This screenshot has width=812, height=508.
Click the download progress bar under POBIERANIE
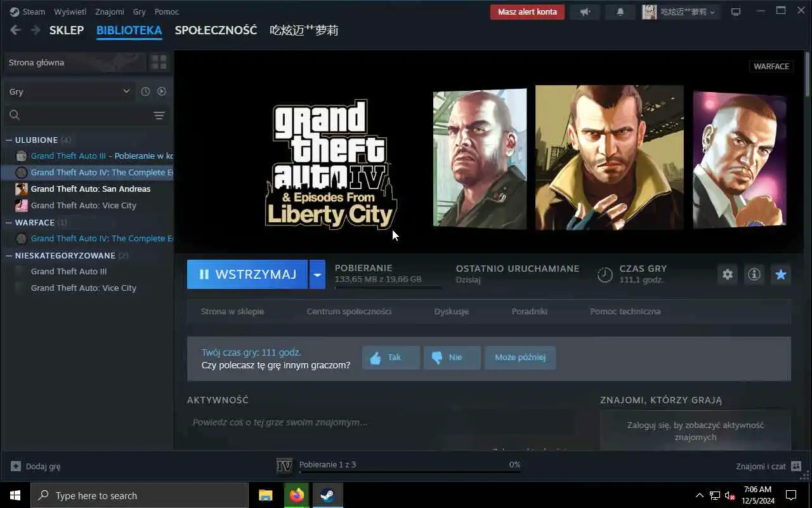coord(388,288)
